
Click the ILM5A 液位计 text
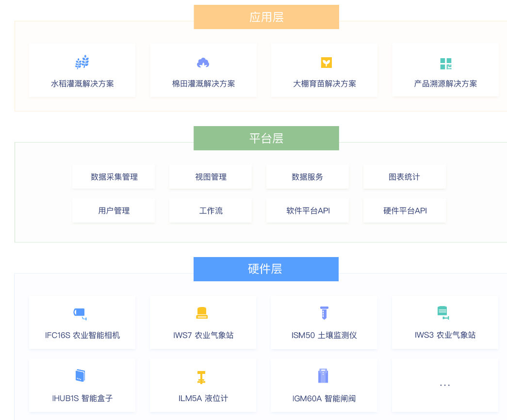203,398
